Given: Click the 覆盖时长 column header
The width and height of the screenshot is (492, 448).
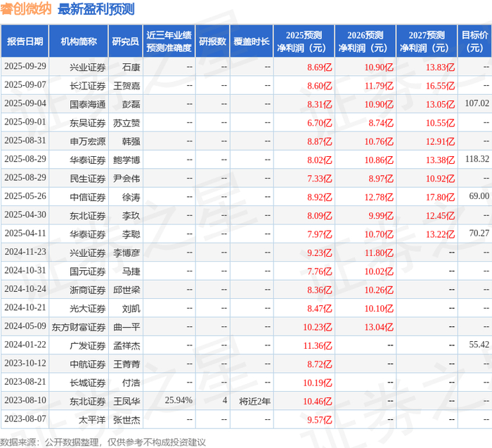Looking at the screenshot, I should tap(252, 41).
